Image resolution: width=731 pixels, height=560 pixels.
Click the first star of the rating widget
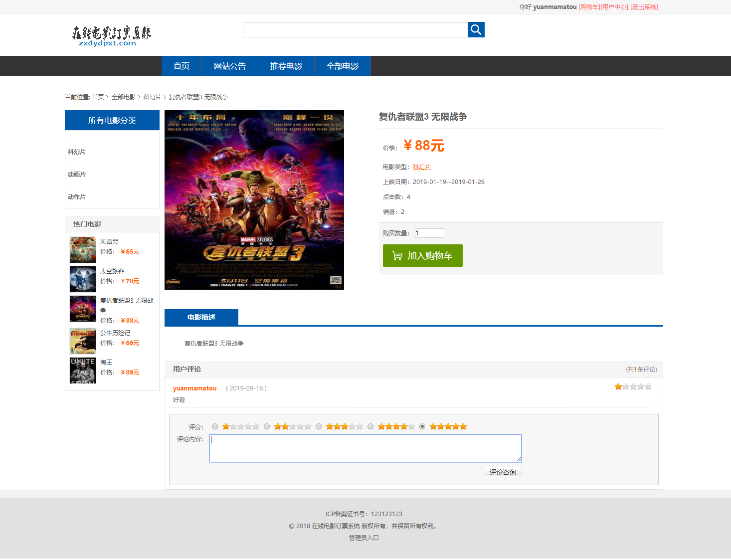tap(225, 426)
